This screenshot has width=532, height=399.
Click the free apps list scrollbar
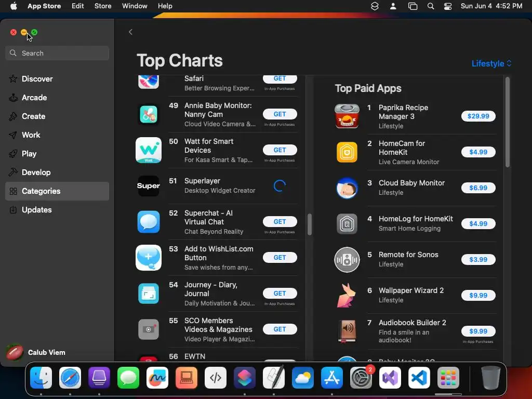click(x=310, y=224)
